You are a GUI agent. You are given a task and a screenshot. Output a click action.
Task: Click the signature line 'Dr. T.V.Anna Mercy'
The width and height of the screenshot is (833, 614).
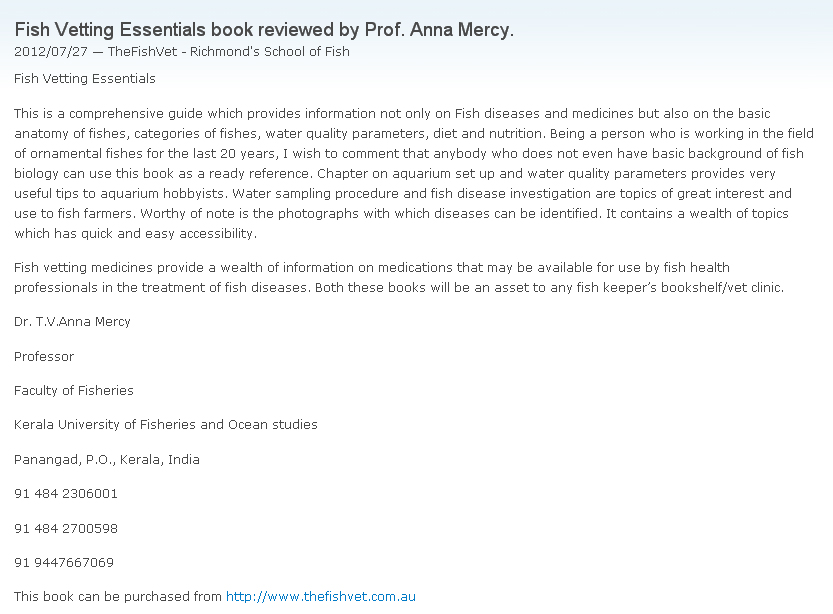(72, 322)
